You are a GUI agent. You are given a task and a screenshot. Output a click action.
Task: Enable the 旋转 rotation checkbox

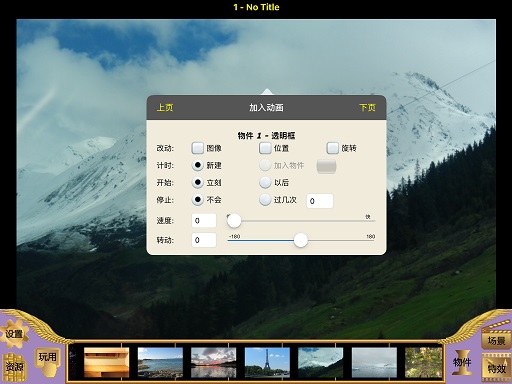click(333, 148)
